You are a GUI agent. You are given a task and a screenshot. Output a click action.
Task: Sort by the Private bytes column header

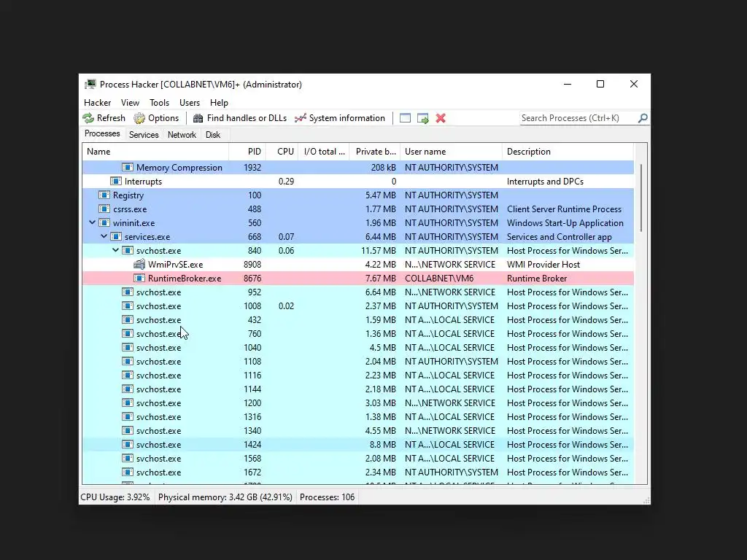(x=375, y=152)
